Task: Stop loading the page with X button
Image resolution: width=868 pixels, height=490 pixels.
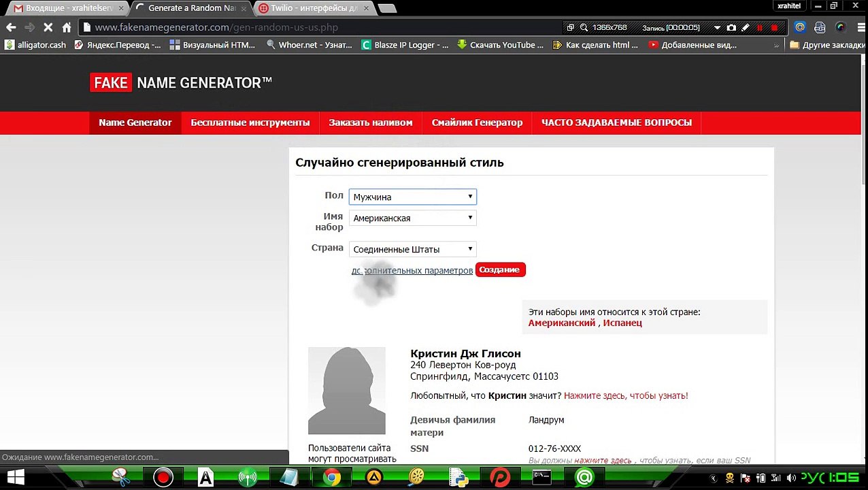Action: click(x=48, y=27)
